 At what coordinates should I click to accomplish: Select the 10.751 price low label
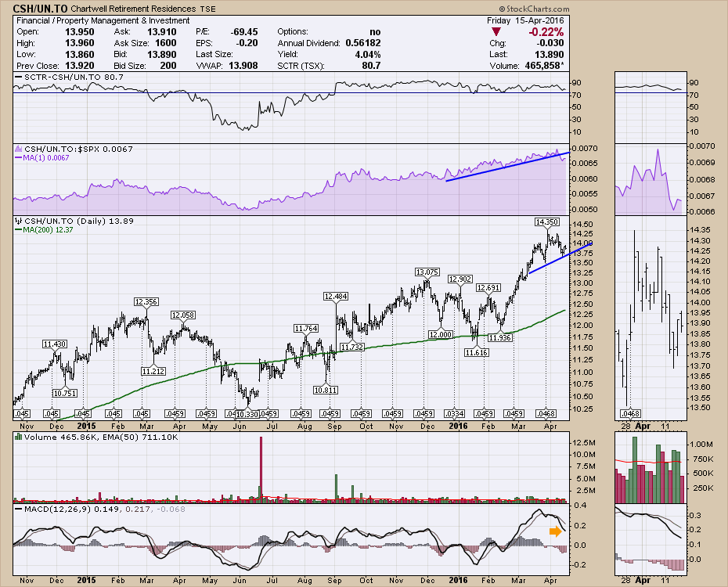(x=64, y=393)
